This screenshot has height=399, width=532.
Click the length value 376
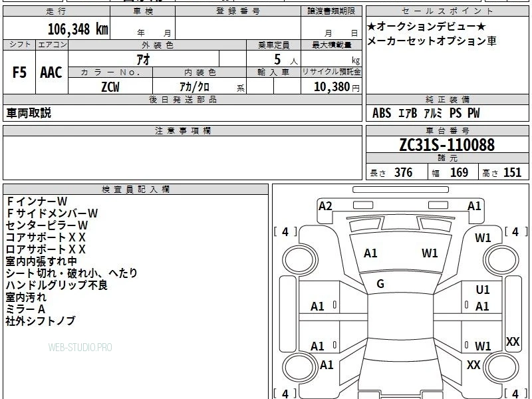click(x=404, y=172)
